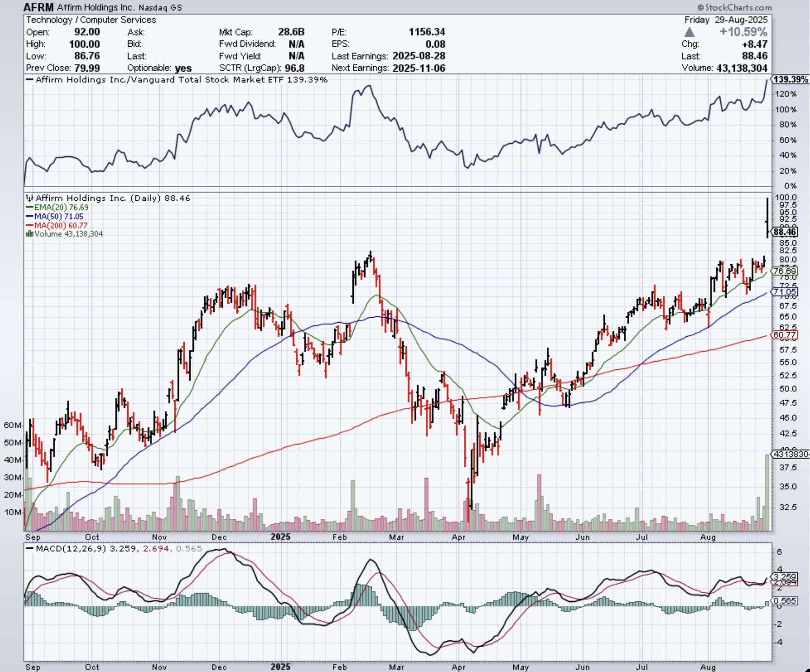The height and width of the screenshot is (672, 810).
Task: Click the MACD(12,26,9) 3.259 legend label
Action: click(81, 549)
